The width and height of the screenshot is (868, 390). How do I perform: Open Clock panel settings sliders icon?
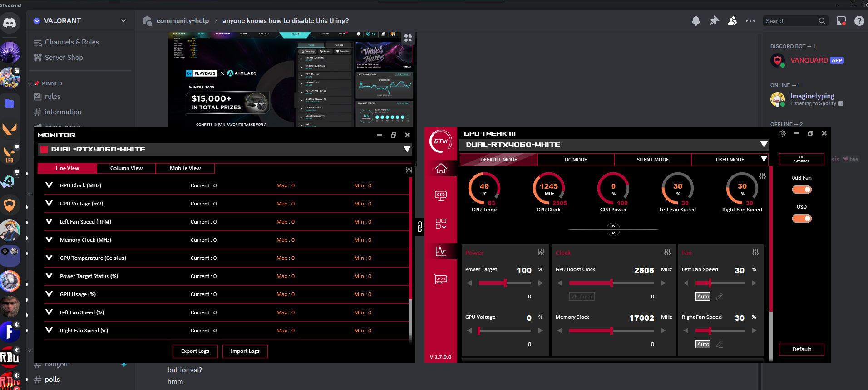click(667, 252)
